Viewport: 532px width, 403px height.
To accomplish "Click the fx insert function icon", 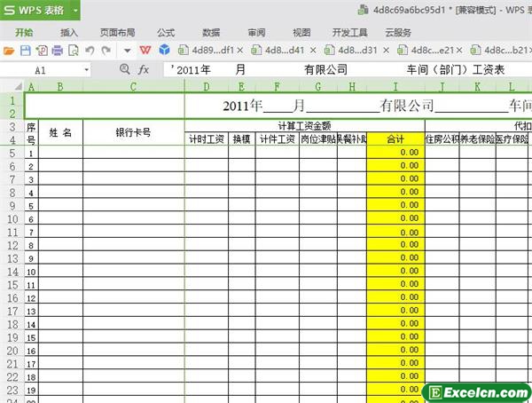I will coord(144,69).
